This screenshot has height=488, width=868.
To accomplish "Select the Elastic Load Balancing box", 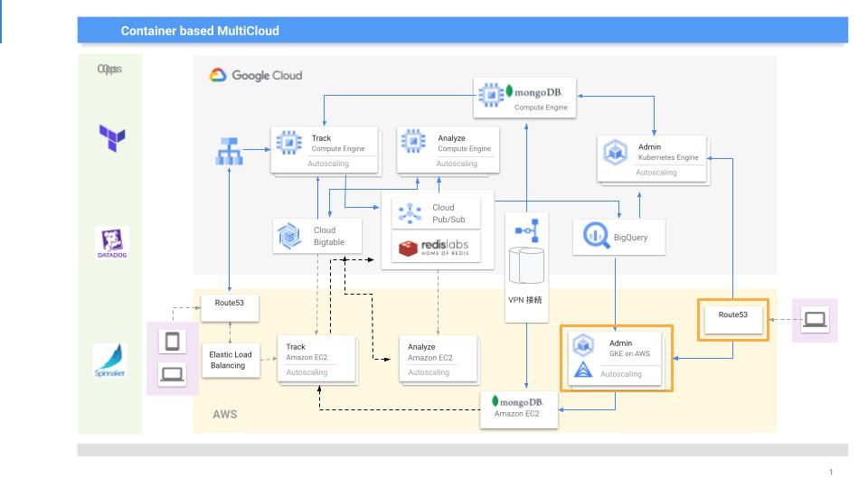I will point(231,360).
